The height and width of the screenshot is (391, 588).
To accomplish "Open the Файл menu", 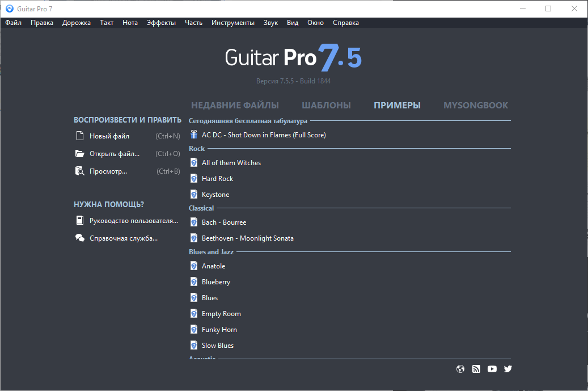I will [13, 23].
